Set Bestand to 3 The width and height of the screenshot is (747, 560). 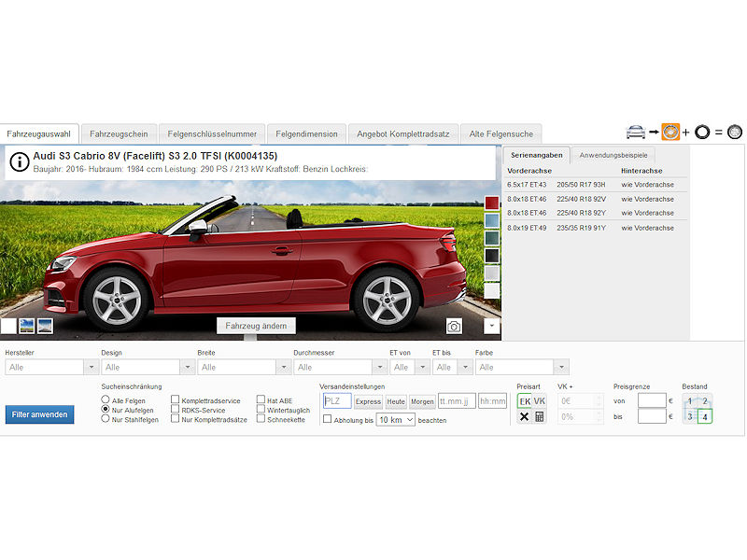(x=690, y=416)
